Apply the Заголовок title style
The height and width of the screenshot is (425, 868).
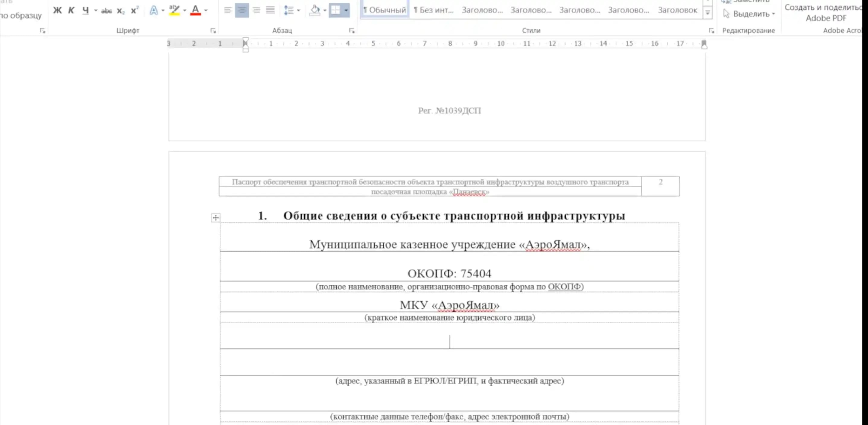[677, 10]
